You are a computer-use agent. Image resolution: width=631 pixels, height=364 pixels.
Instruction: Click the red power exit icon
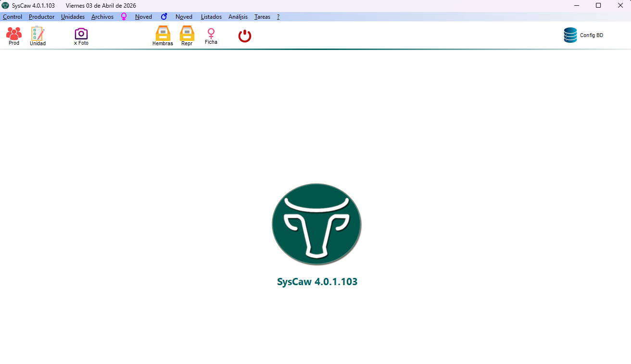tap(245, 36)
